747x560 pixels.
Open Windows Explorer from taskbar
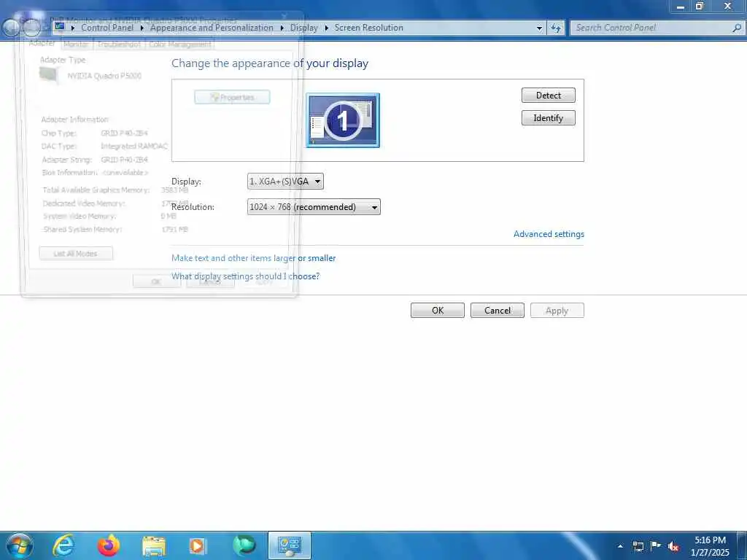click(x=153, y=545)
